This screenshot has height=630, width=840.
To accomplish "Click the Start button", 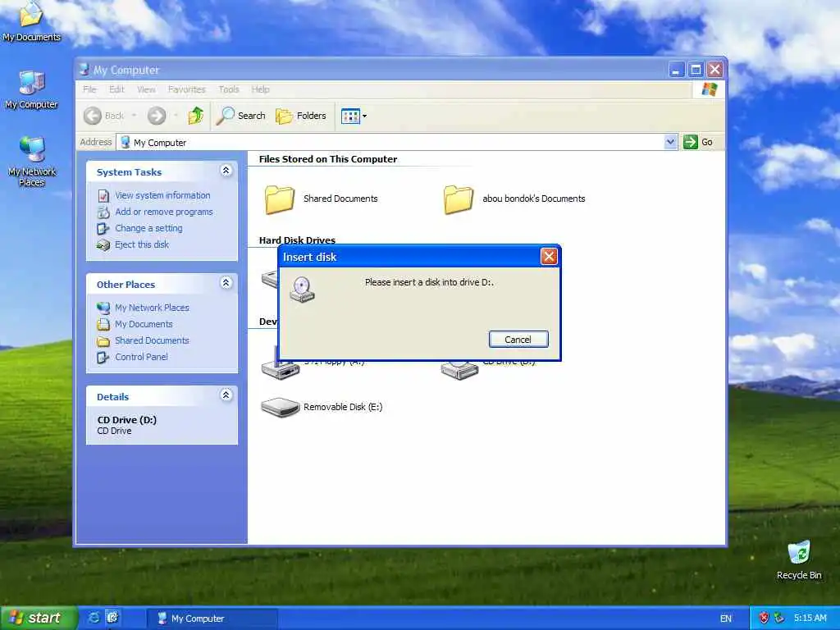I will pos(39,618).
